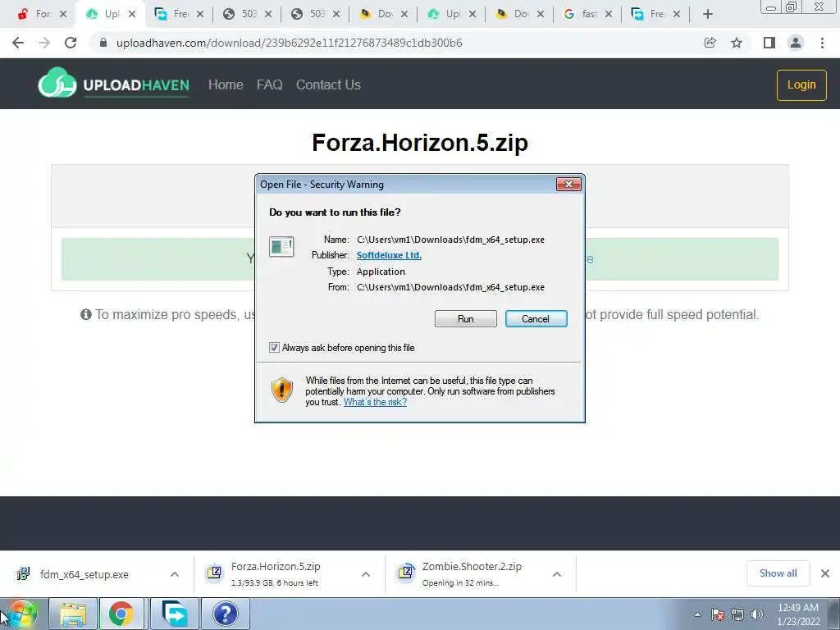Expand options for Zombie.Shooter.2.zip download
The height and width of the screenshot is (630, 840).
557,574
